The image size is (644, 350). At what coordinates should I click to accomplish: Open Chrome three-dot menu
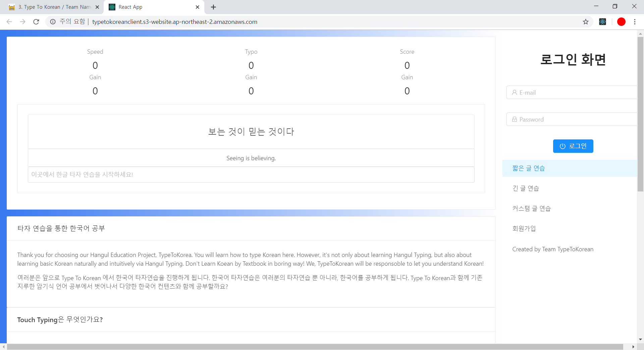point(635,22)
